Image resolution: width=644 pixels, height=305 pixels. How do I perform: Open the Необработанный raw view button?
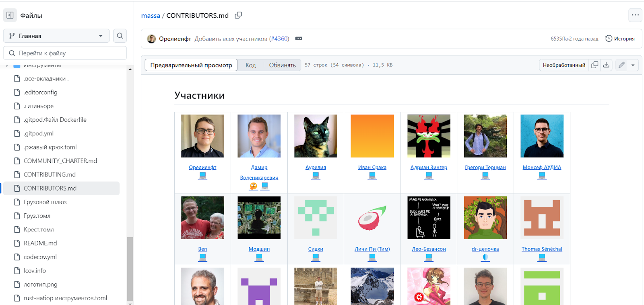click(x=564, y=65)
